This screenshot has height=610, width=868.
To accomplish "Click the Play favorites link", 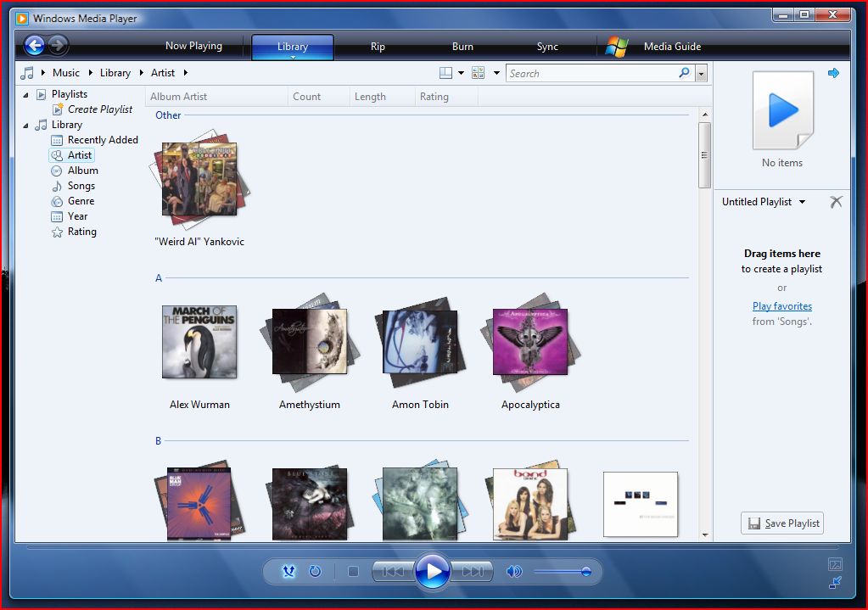I will (782, 306).
